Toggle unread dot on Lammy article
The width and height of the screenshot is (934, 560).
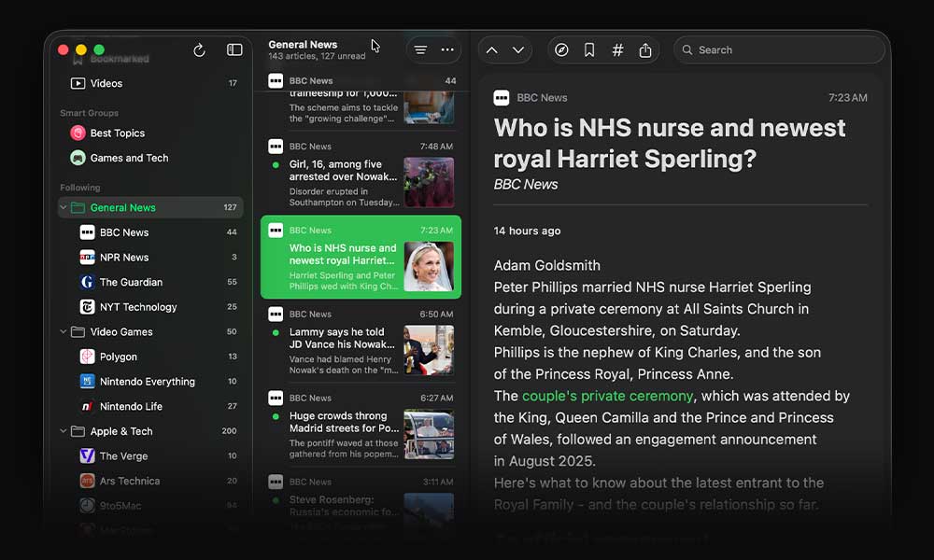[276, 332]
